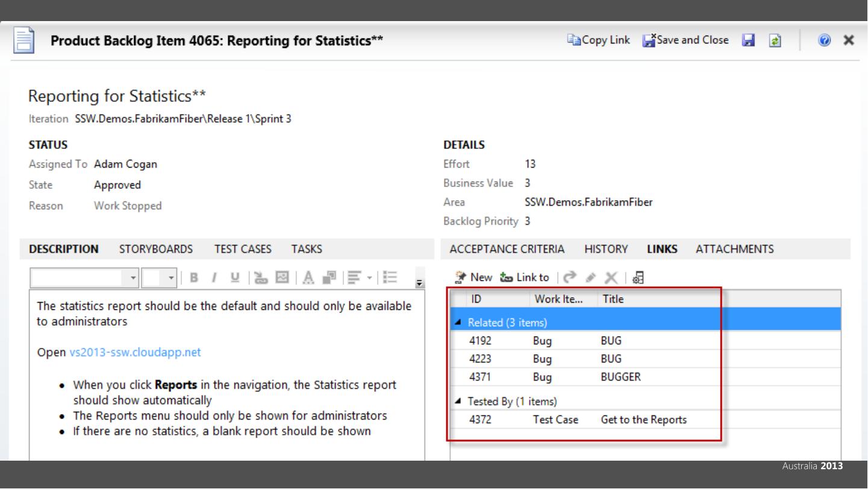This screenshot has height=489, width=868.
Task: Select the Get to the Reports test case row
Action: coord(643,420)
